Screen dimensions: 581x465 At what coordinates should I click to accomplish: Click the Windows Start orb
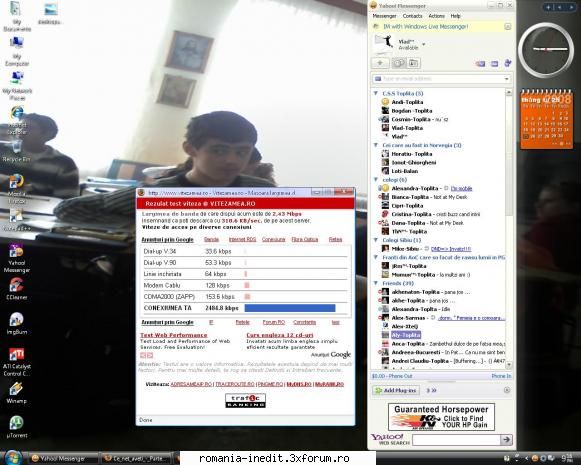(13, 458)
